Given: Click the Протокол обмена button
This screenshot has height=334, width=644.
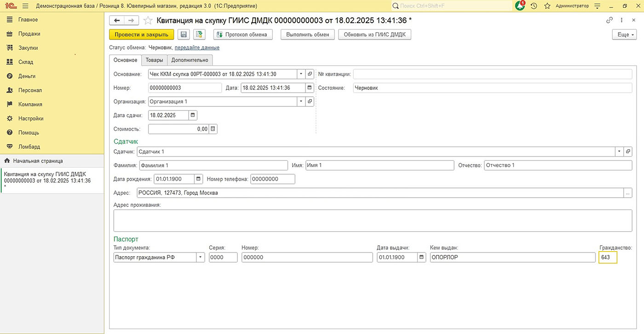Looking at the screenshot, I should tap(243, 35).
